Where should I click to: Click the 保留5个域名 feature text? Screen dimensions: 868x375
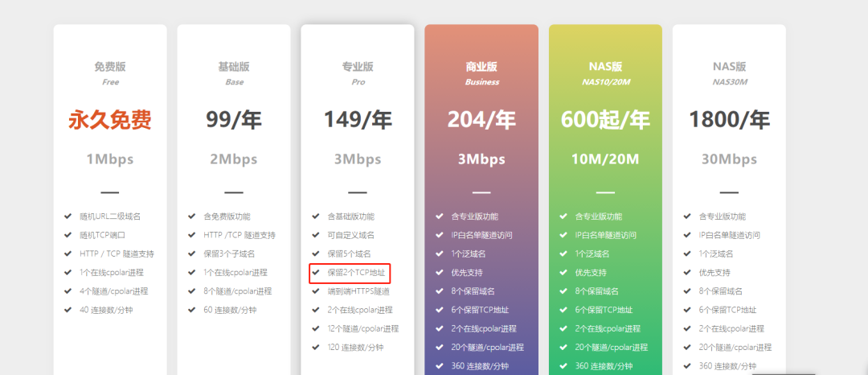click(349, 253)
